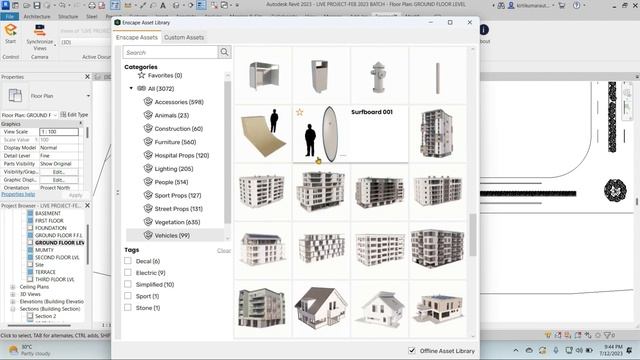Image resolution: width=640 pixels, height=360 pixels.
Task: Click the Edit Type button in Properties
Action: click(x=74, y=115)
